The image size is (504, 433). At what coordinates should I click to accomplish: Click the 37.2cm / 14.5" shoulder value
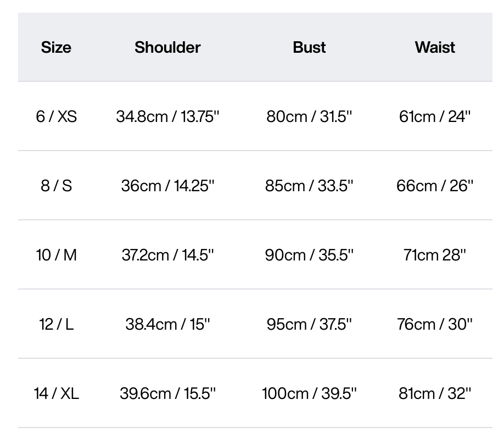[x=167, y=255]
